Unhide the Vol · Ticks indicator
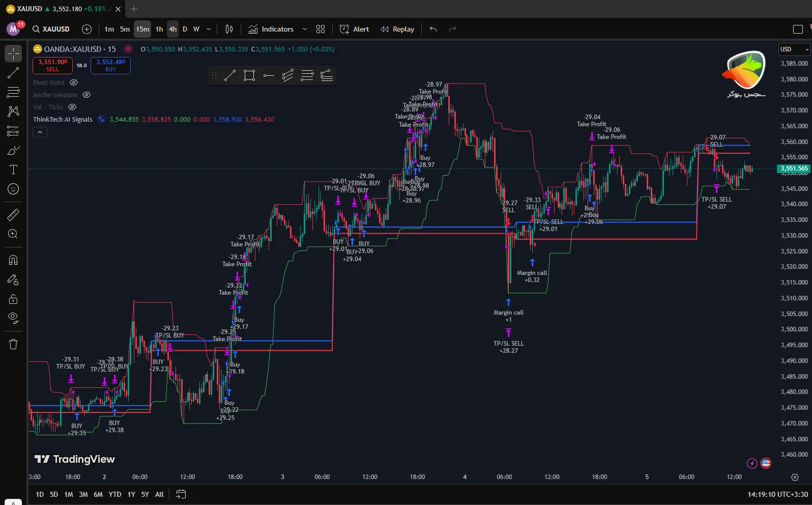Image resolution: width=812 pixels, height=505 pixels. point(72,107)
